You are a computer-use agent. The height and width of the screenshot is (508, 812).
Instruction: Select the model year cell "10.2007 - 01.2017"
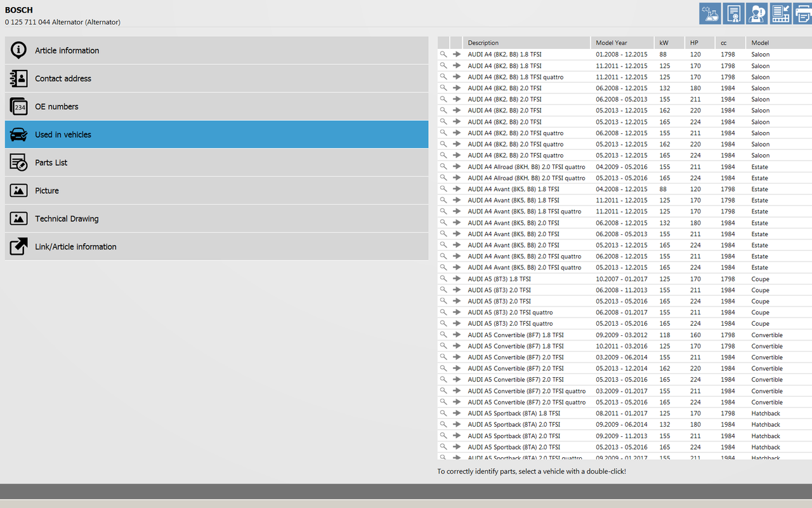point(622,279)
